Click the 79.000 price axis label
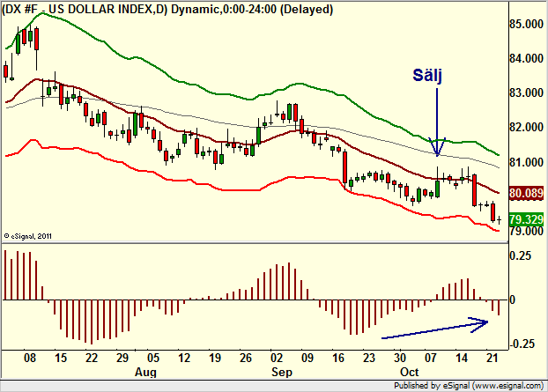 coord(526,232)
